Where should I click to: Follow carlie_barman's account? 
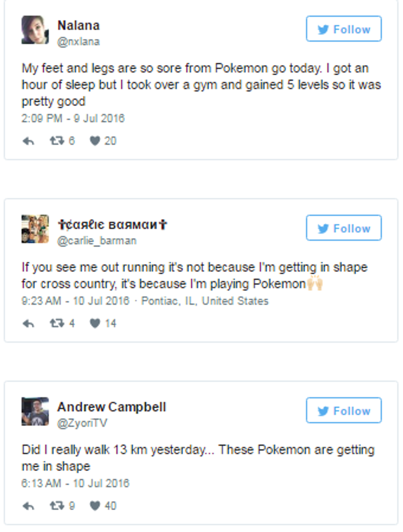tap(344, 228)
